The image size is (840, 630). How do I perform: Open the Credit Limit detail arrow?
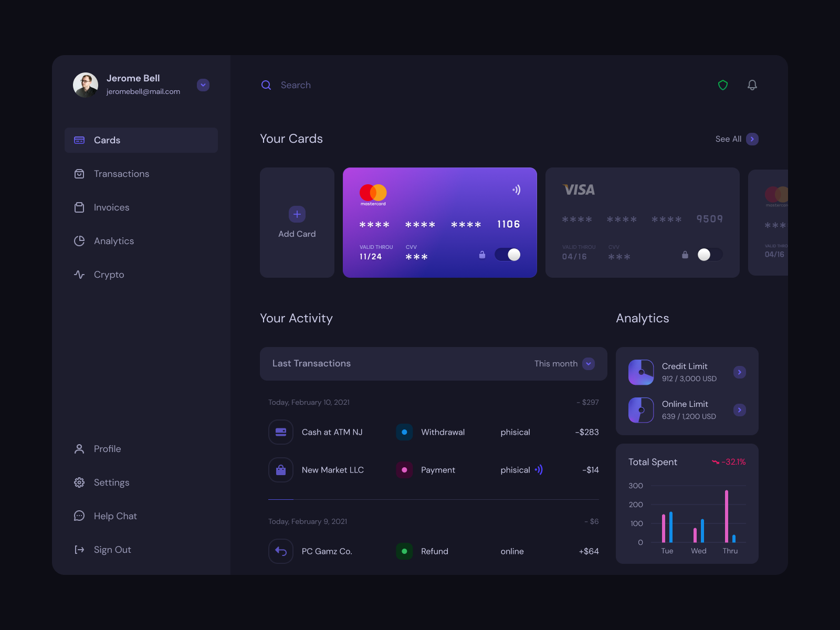click(x=740, y=372)
